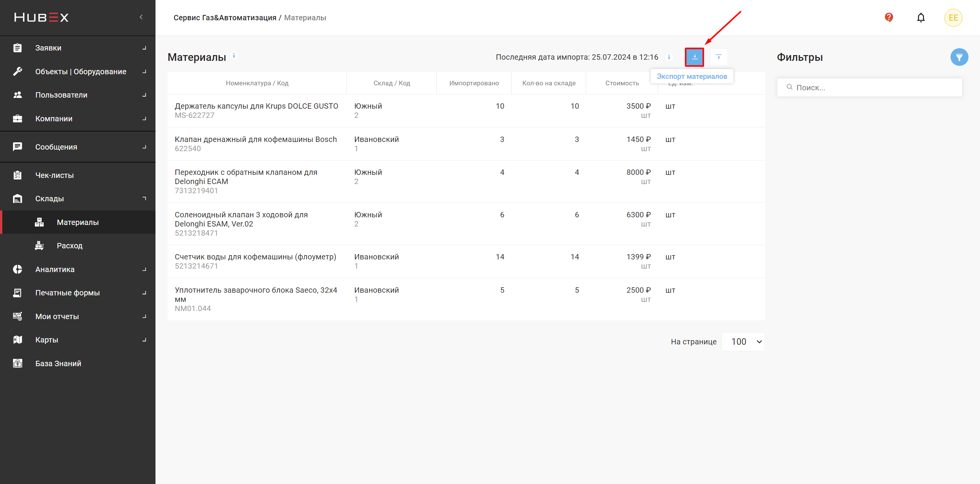This screenshot has height=484, width=980.
Task: Click the import materials upload icon
Action: (x=718, y=57)
